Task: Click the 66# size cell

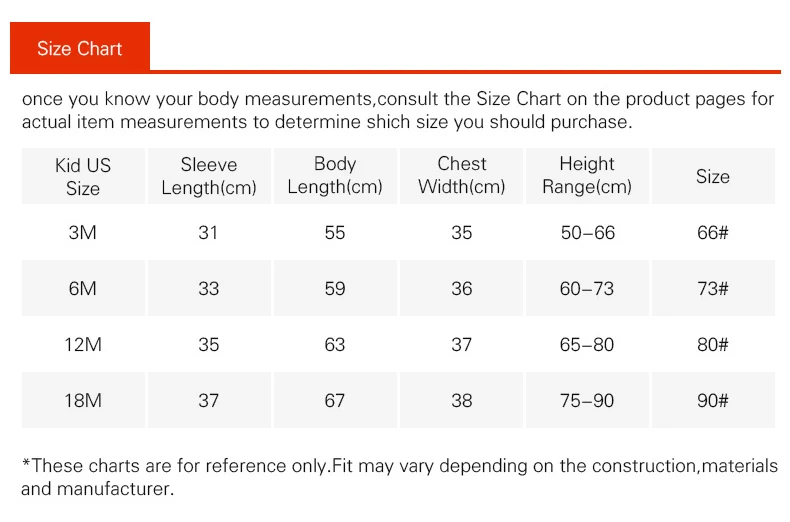Action: point(713,232)
